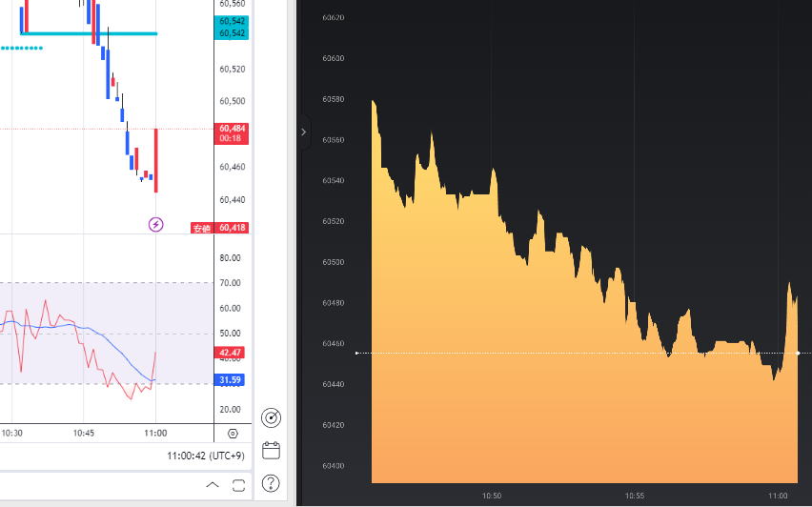Image resolution: width=812 pixels, height=507 pixels.
Task: Click the red 42.47 RSI value label
Action: [x=232, y=353]
